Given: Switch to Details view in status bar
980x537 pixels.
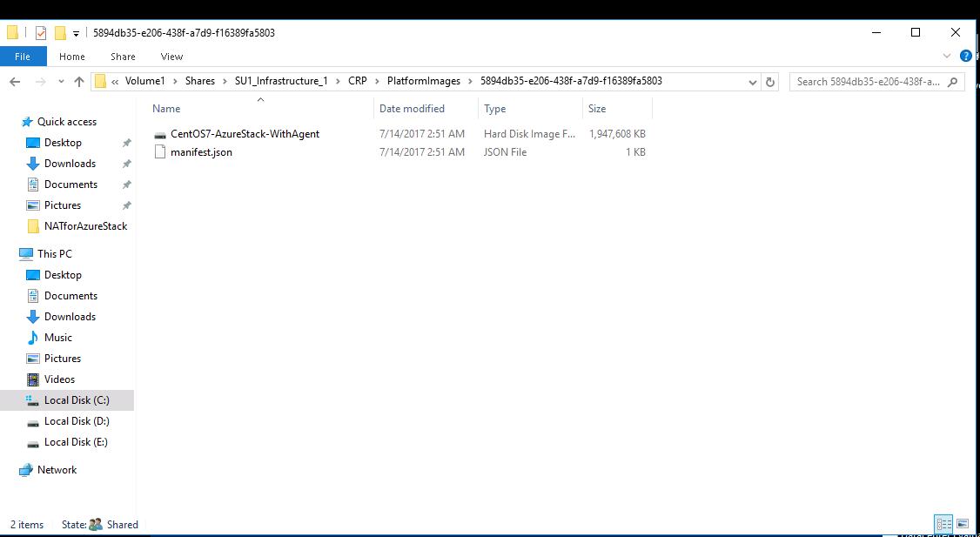Looking at the screenshot, I should [x=943, y=524].
